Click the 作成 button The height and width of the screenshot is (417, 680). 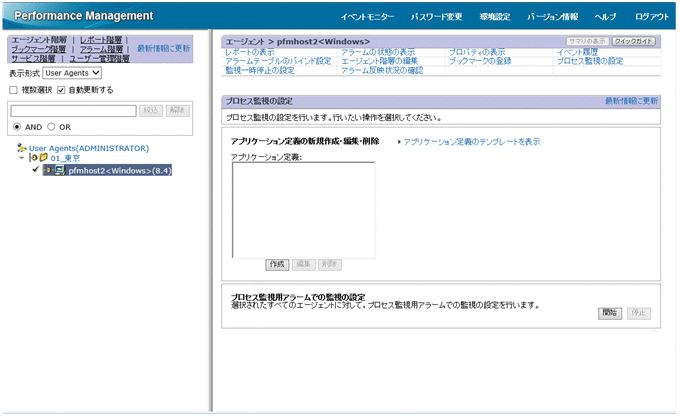coord(277,264)
